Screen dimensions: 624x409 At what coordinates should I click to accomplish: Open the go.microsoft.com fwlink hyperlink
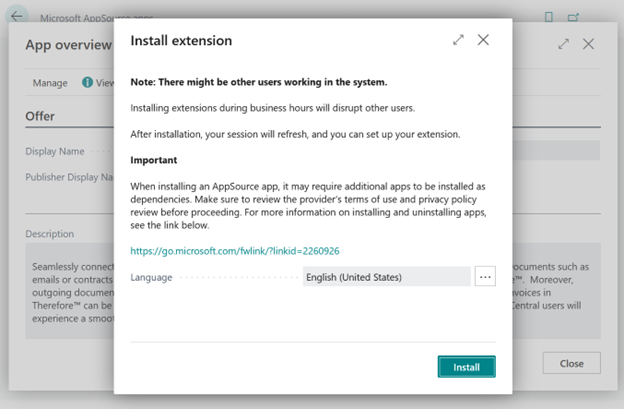pos(236,251)
